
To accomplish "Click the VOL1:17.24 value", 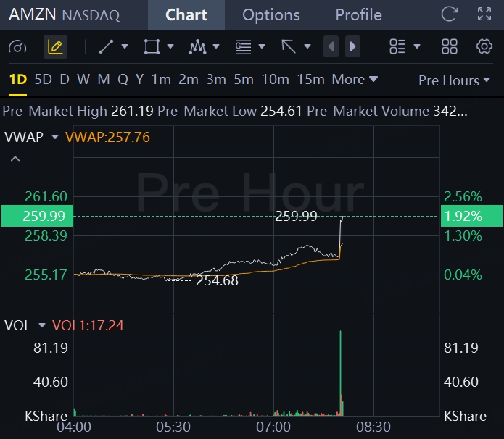I will (x=88, y=325).
